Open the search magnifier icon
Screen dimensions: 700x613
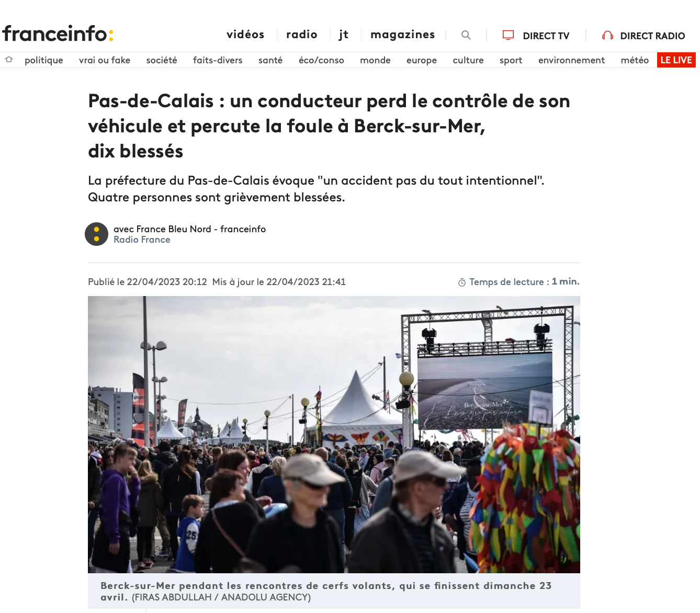[466, 35]
